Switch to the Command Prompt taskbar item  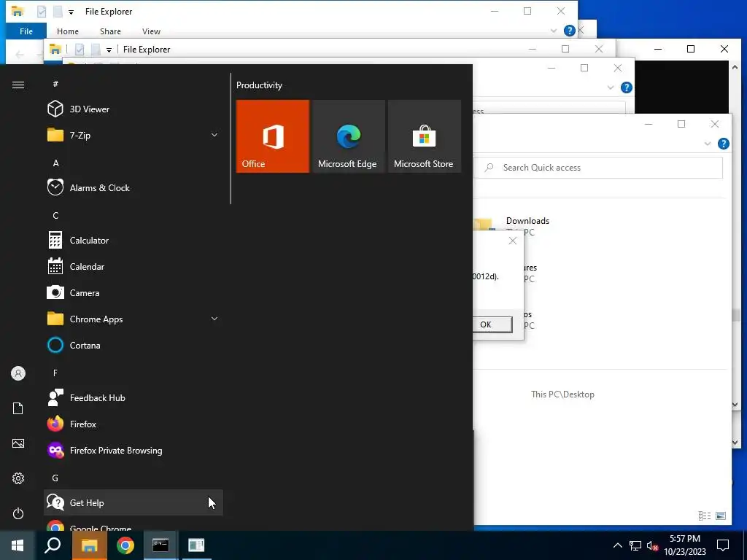pyautogui.click(x=160, y=545)
